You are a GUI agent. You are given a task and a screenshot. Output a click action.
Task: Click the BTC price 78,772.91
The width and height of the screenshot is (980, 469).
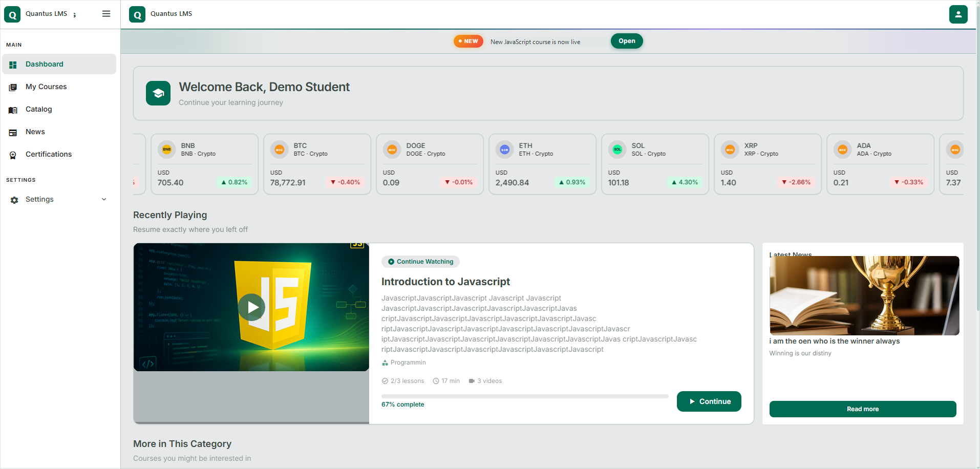click(288, 183)
